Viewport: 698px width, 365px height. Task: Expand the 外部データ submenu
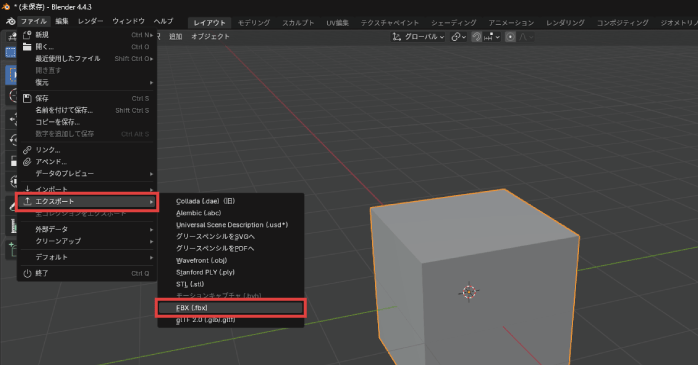pyautogui.click(x=87, y=229)
